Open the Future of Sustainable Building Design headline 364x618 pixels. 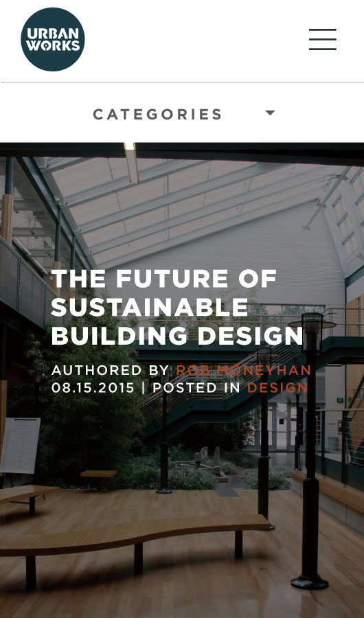(177, 307)
